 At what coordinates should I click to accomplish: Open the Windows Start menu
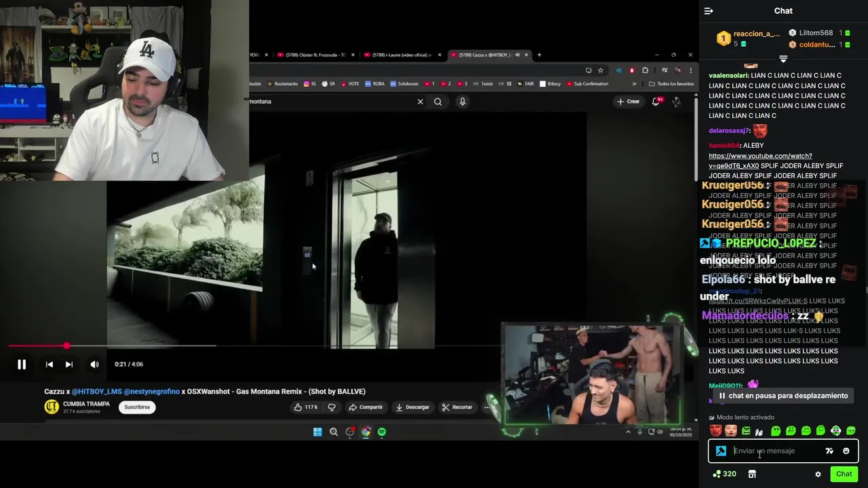(317, 432)
